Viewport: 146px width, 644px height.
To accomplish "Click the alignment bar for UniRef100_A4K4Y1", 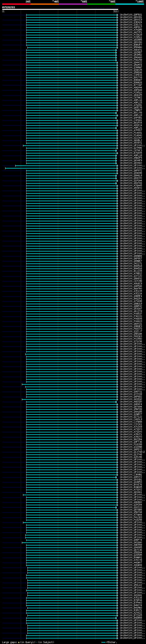I will tap(72, 50).
